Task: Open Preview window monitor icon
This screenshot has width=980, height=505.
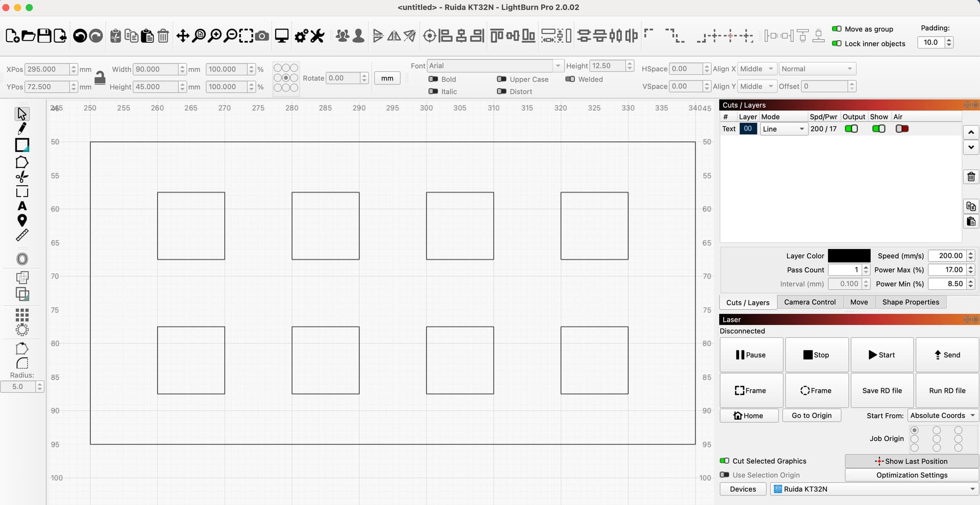Action: point(282,36)
